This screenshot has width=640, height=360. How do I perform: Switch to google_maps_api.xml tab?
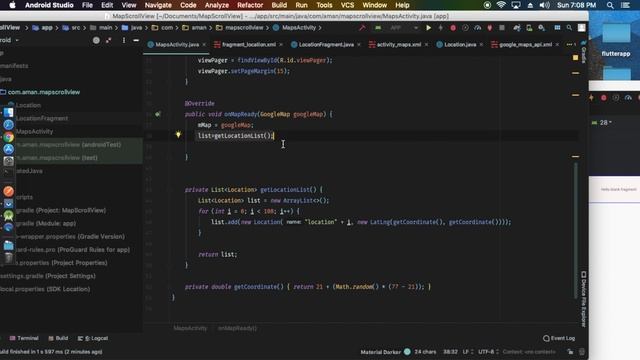(525, 44)
